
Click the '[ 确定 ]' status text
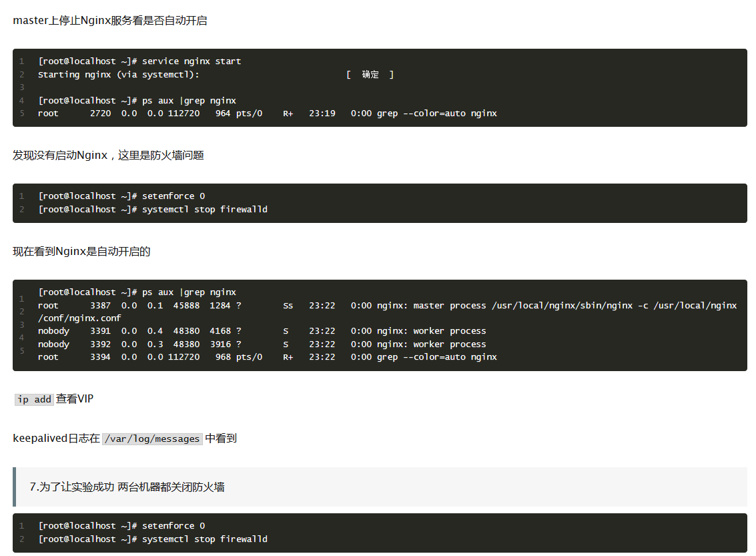tap(370, 74)
